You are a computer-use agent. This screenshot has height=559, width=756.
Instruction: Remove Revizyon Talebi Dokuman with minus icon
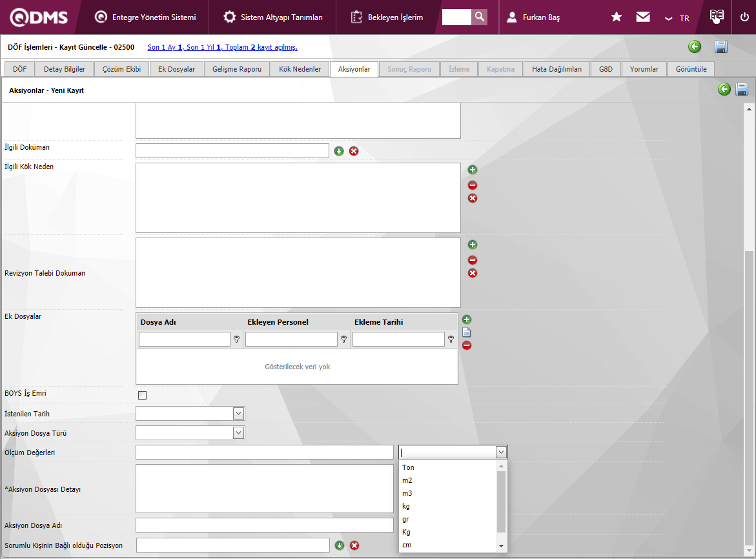coord(473,260)
